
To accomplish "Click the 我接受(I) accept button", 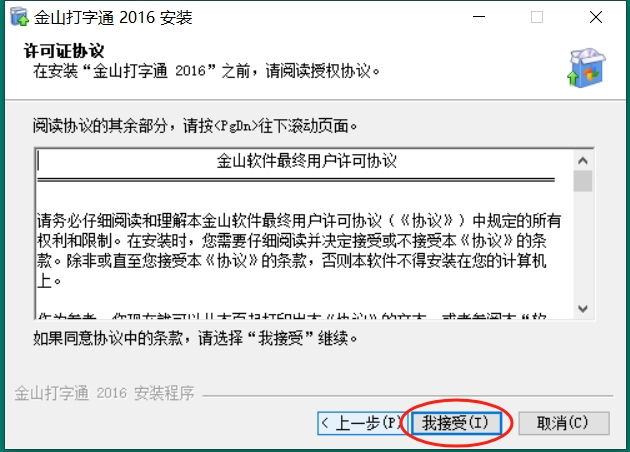I will 456,423.
